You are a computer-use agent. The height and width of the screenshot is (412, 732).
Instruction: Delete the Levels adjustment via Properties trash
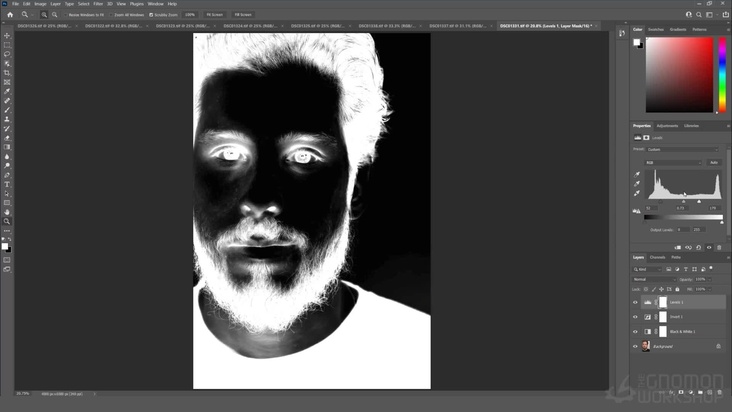719,248
